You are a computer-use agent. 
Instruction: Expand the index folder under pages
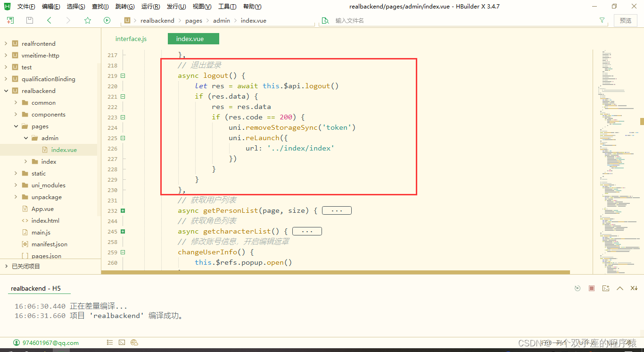click(x=25, y=161)
